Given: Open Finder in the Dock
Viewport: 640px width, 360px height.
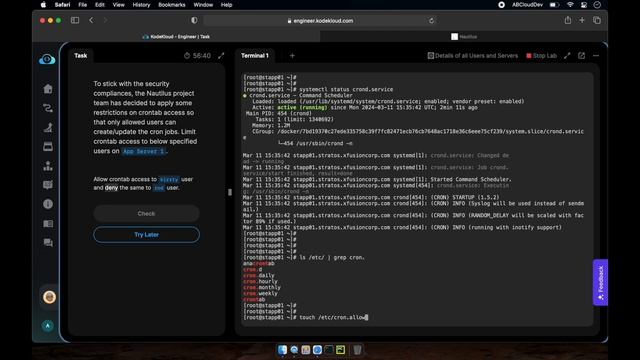Looking at the screenshot, I should click(x=282, y=350).
